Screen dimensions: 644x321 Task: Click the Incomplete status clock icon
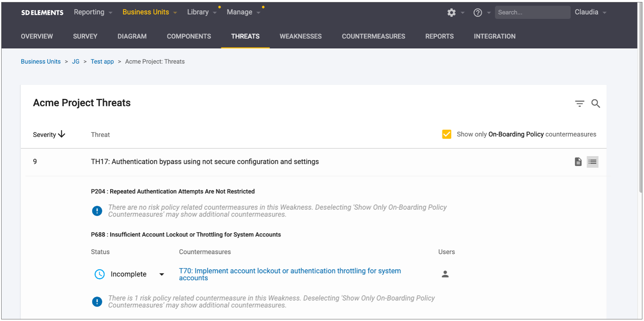[99, 274]
